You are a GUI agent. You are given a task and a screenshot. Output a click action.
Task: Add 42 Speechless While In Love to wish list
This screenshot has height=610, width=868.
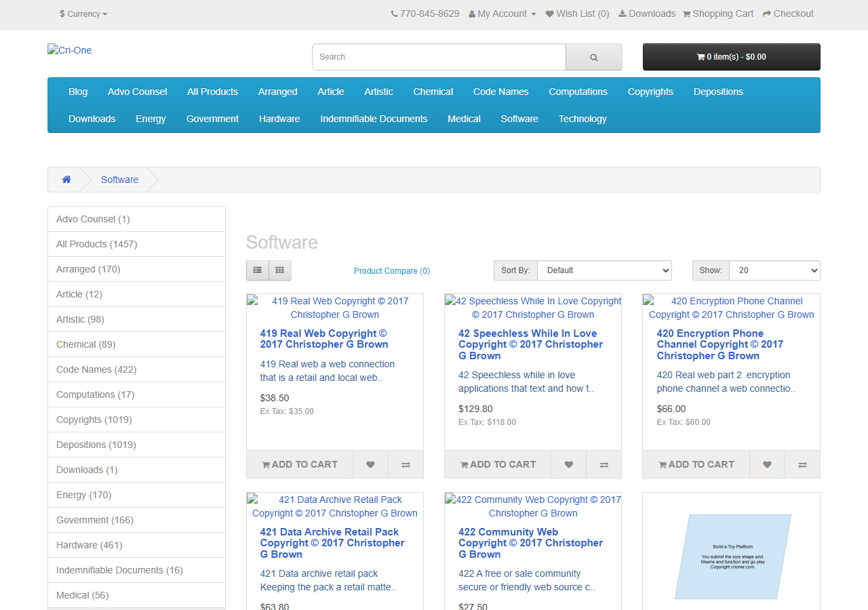coord(569,464)
